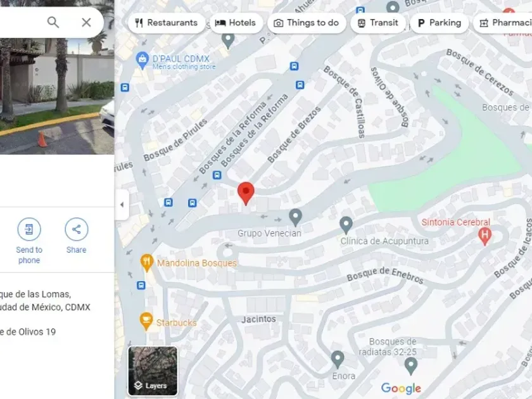Click the search magnifier icon

click(x=53, y=22)
